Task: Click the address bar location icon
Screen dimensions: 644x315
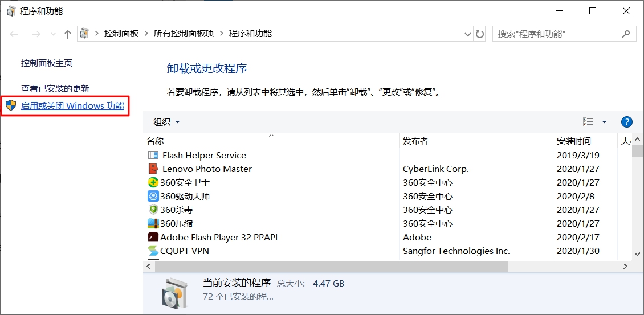Action: coord(84,34)
